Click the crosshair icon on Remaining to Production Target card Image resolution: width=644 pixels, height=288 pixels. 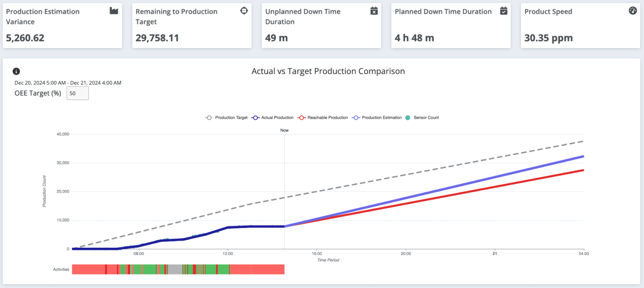[244, 11]
